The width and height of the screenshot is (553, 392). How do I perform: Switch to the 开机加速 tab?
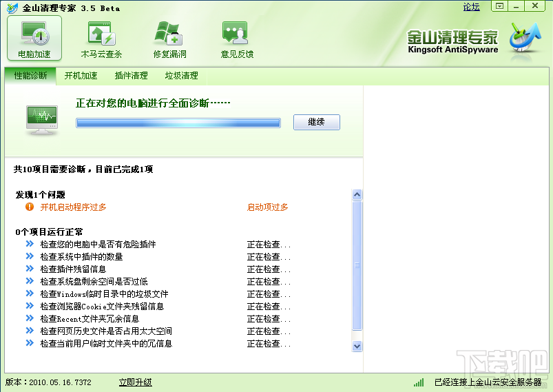point(81,76)
